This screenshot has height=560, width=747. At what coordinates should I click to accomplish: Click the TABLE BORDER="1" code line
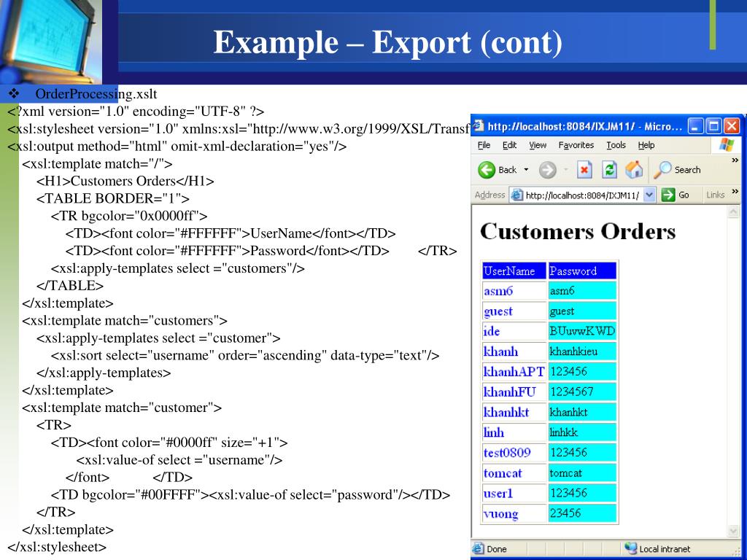coord(113,198)
